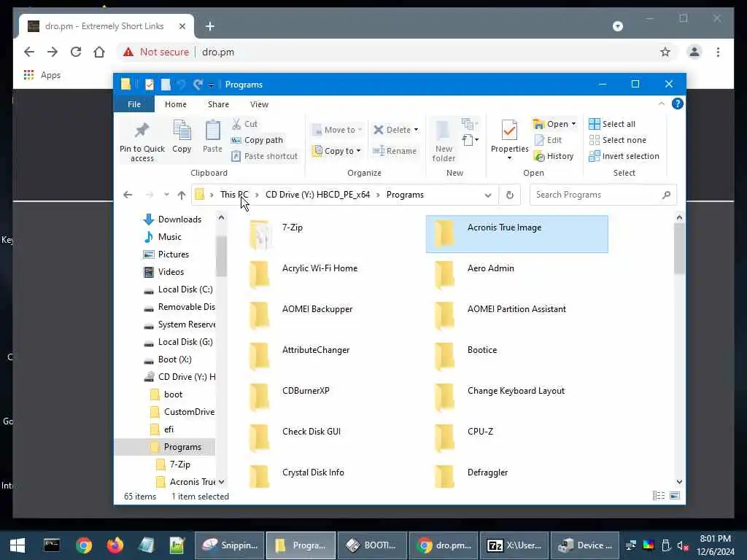Launch Firefox from the taskbar
This screenshot has height=560, width=747.
tap(115, 545)
